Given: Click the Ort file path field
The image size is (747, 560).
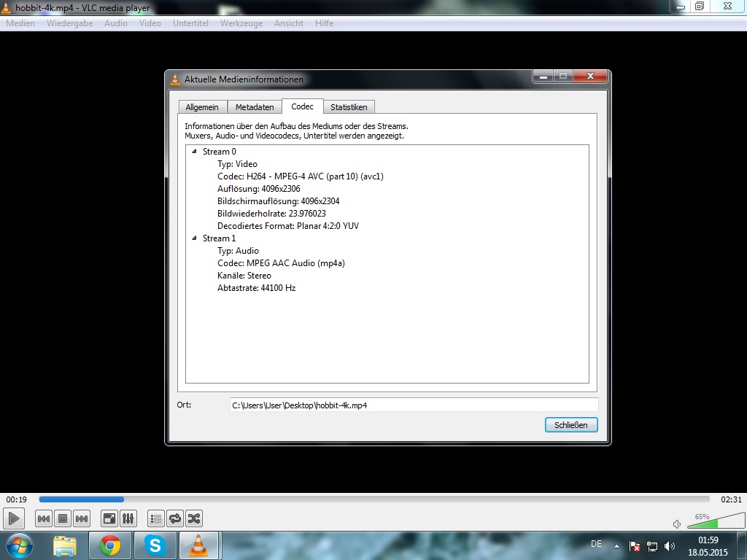Looking at the screenshot, I should point(414,405).
